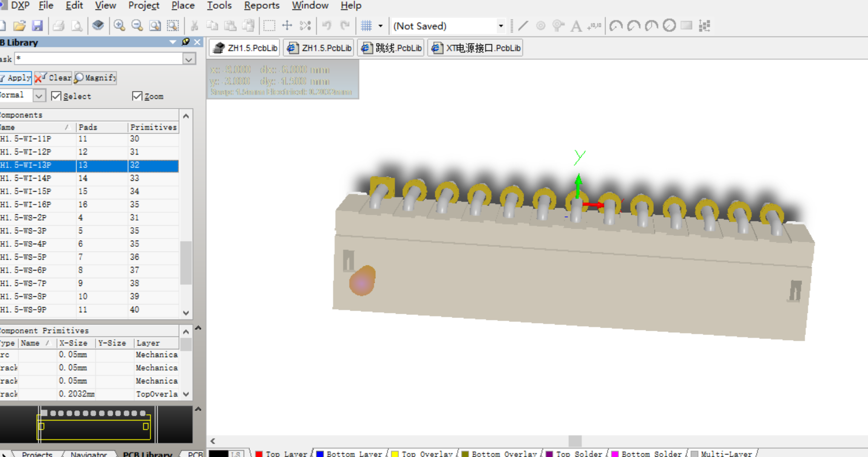Copy selection via toolbar copy icon
Screen dimensions: 868x457
point(212,26)
